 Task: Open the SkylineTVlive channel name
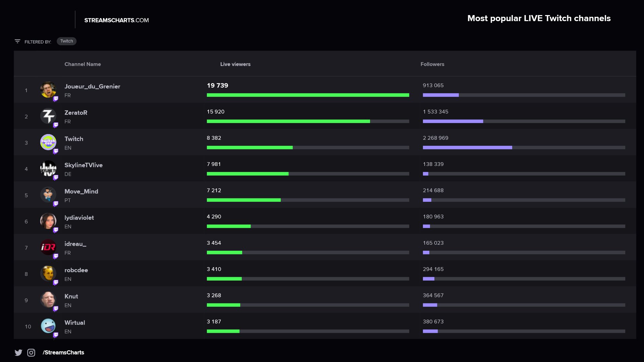point(84,165)
